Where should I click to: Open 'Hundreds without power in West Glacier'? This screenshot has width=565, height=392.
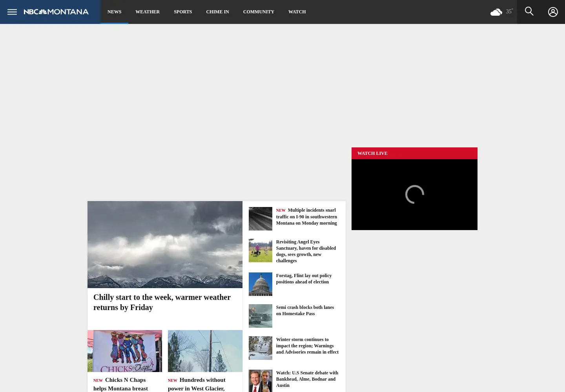(x=197, y=384)
